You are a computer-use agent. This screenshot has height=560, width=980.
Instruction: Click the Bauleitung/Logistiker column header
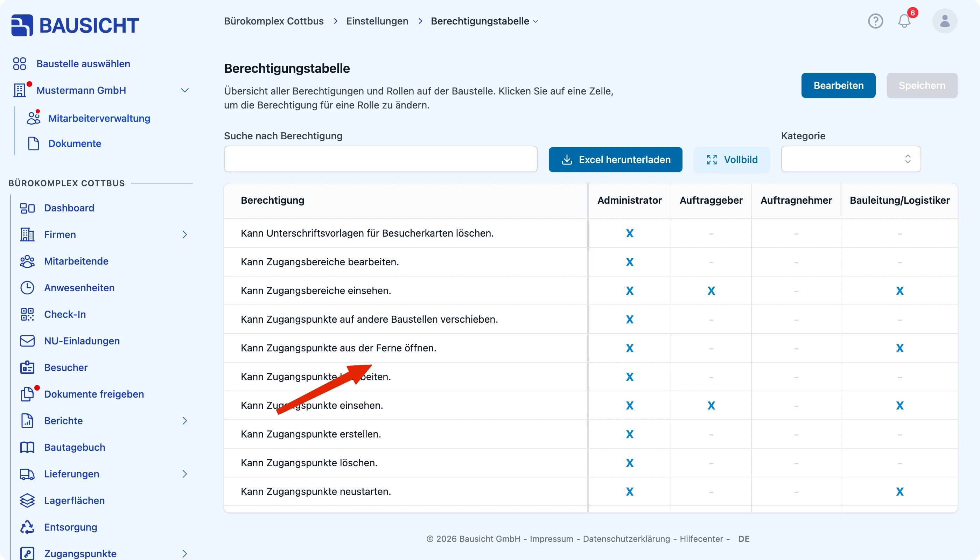[899, 201]
